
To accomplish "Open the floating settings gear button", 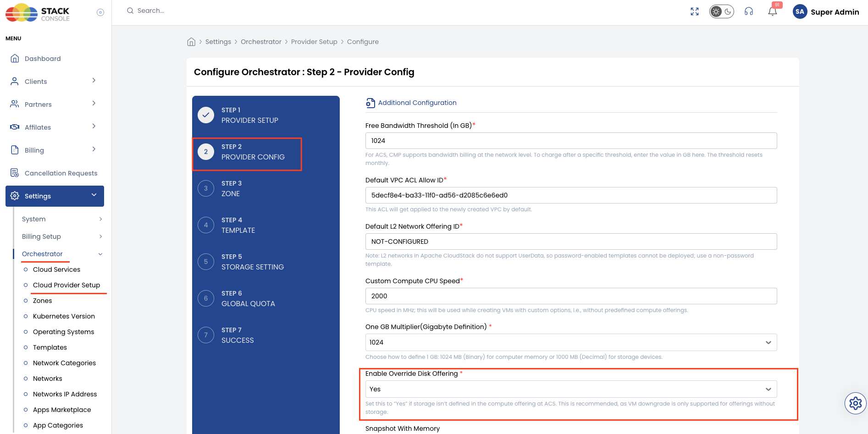I will [x=856, y=403].
